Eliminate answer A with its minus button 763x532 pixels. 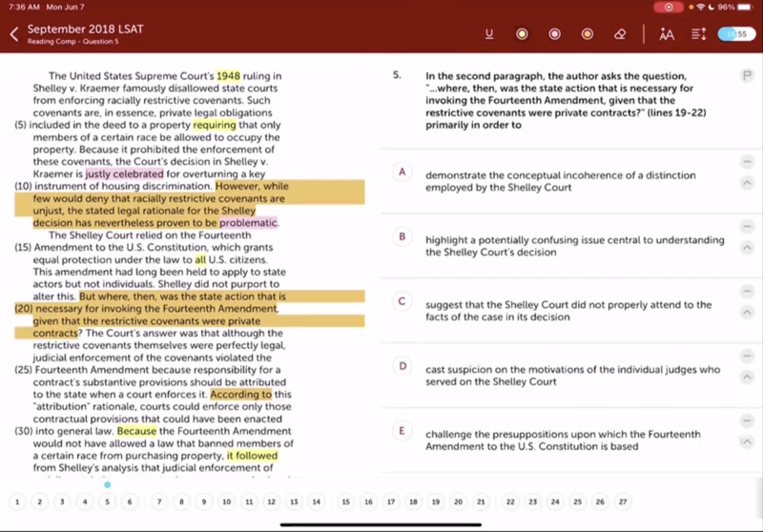click(747, 161)
